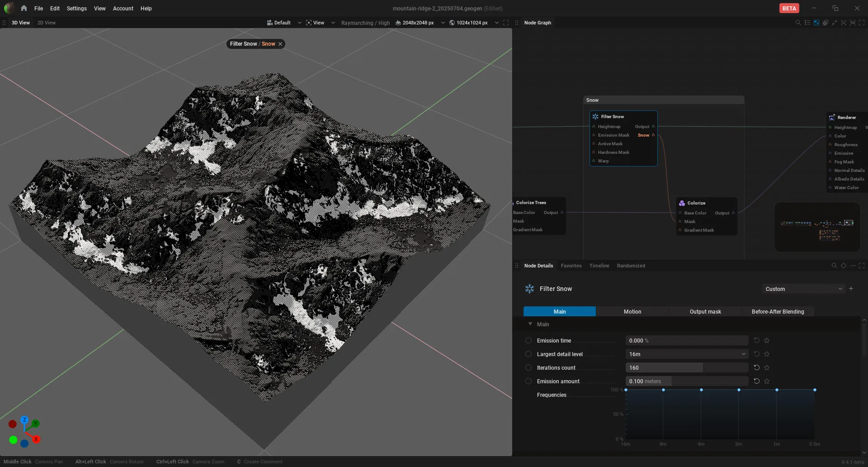
Task: Click the add preset plus icon
Action: tap(851, 289)
